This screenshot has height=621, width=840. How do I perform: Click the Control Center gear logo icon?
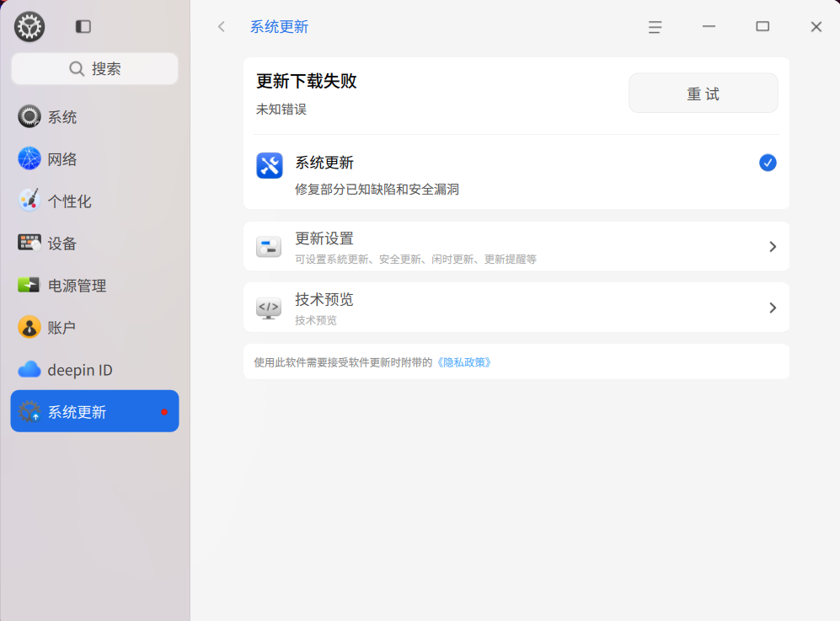pos(29,26)
